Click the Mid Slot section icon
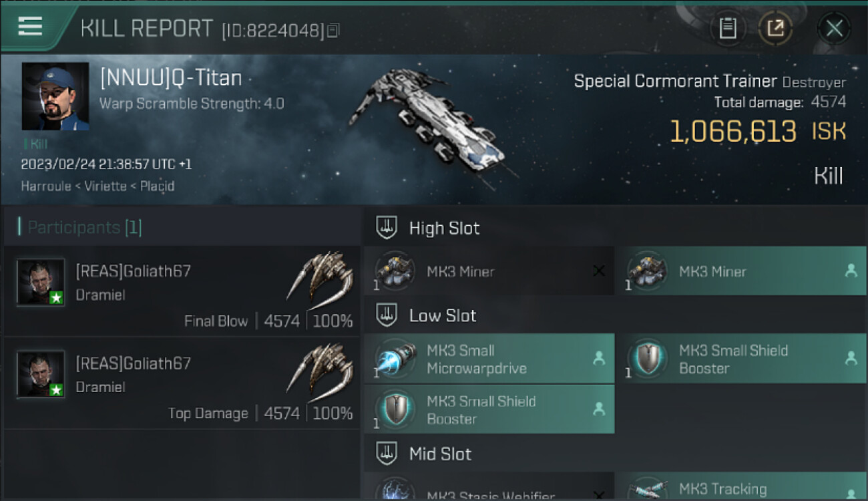This screenshot has height=501, width=868. click(x=387, y=454)
